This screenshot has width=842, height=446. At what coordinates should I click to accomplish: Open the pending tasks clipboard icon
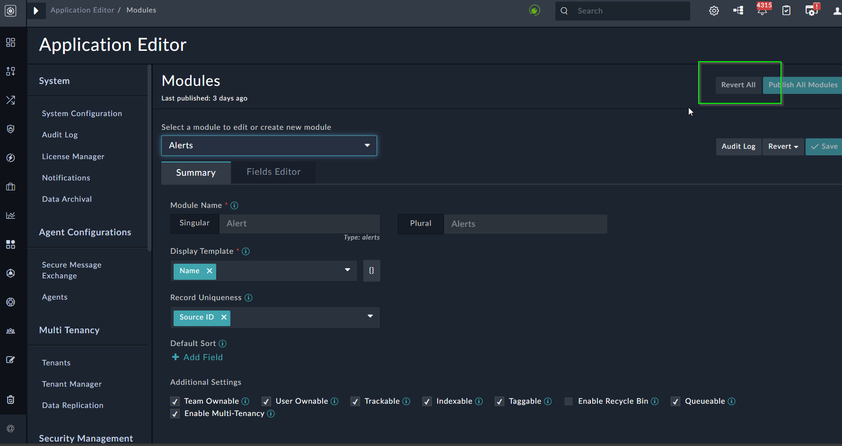tap(786, 11)
